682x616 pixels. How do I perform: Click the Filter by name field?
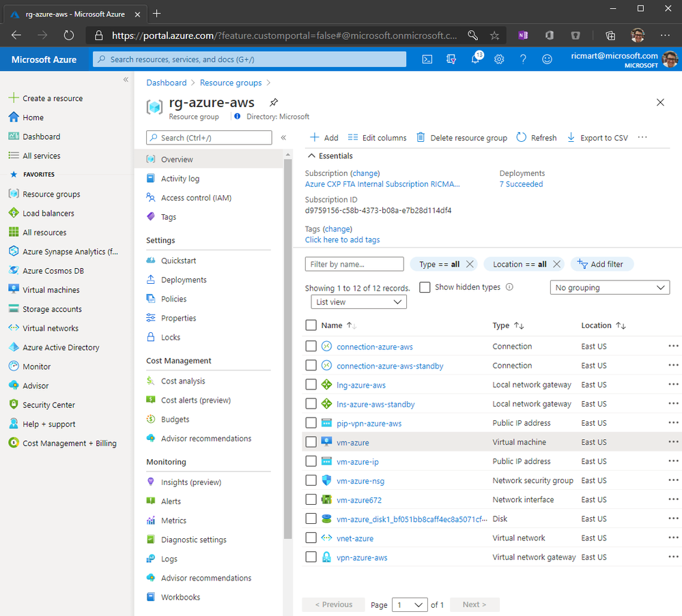pos(354,264)
